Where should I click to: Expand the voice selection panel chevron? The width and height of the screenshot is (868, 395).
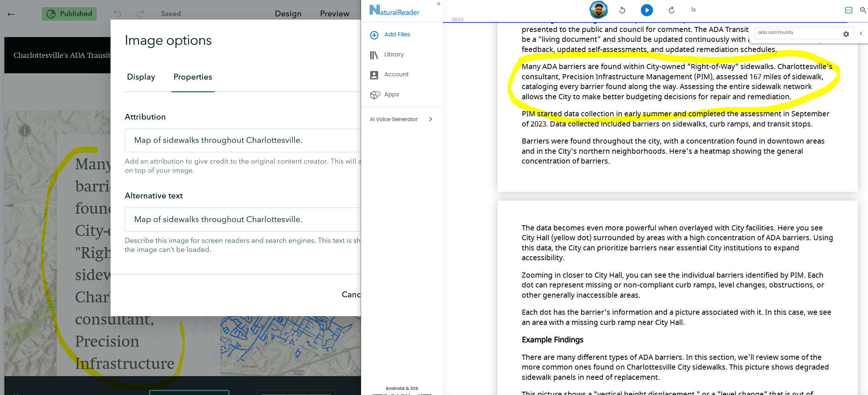pos(861,33)
